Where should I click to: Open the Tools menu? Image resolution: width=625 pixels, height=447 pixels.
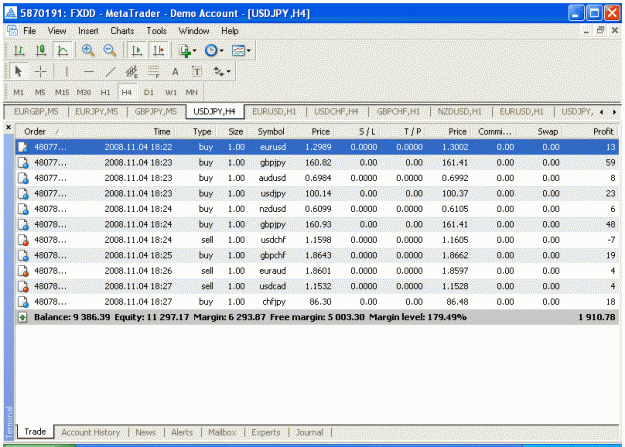pyautogui.click(x=156, y=31)
